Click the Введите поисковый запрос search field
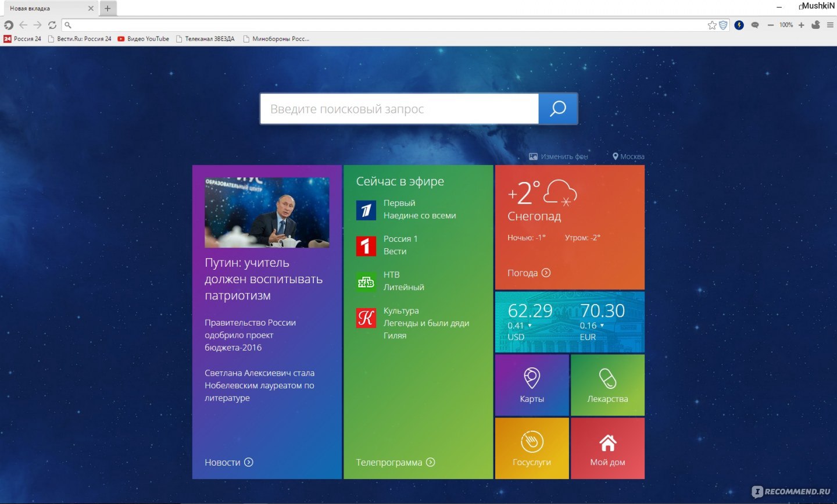This screenshot has height=504, width=837. pos(399,109)
